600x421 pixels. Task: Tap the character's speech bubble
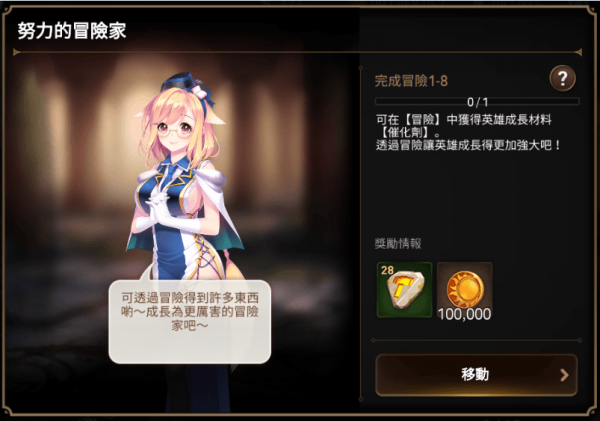(x=190, y=321)
